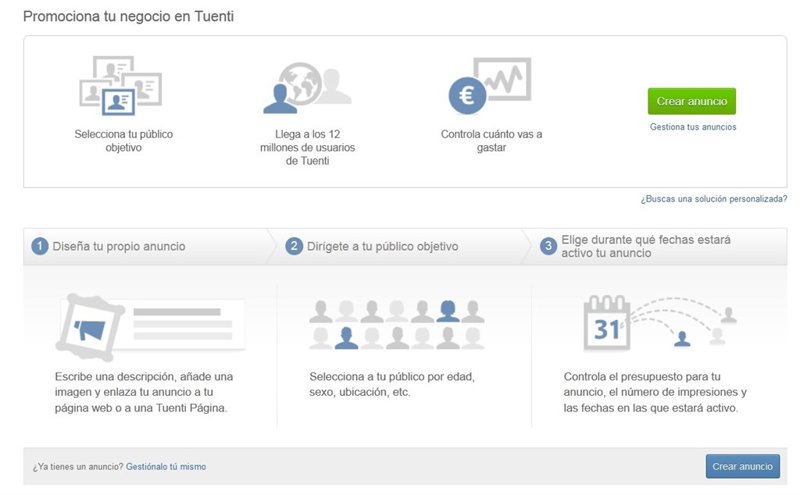Click the calendar icon showing 31
The width and height of the screenshot is (800, 495).
pyautogui.click(x=606, y=325)
